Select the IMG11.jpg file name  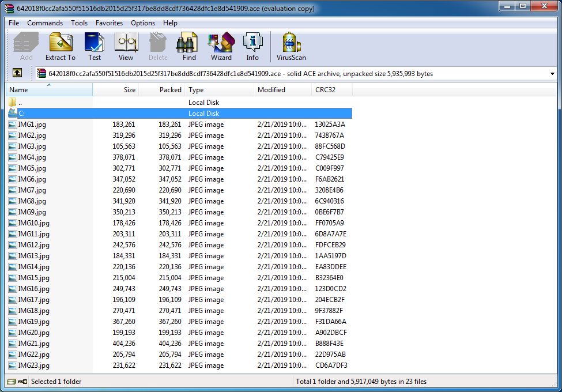click(33, 234)
